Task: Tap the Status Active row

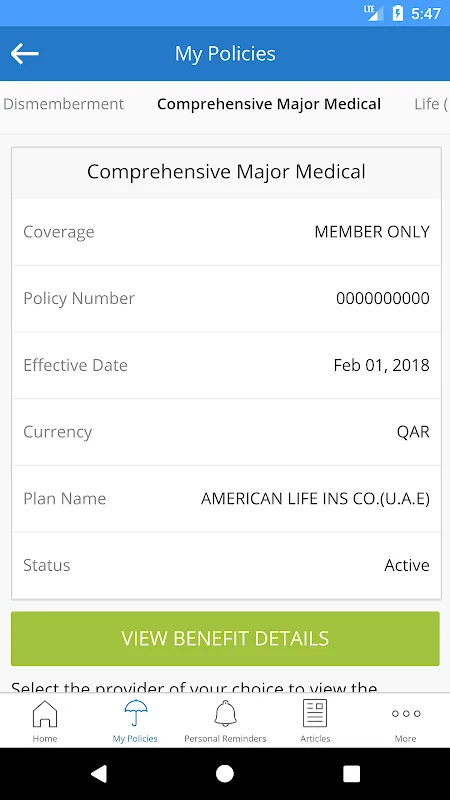Action: coord(226,565)
